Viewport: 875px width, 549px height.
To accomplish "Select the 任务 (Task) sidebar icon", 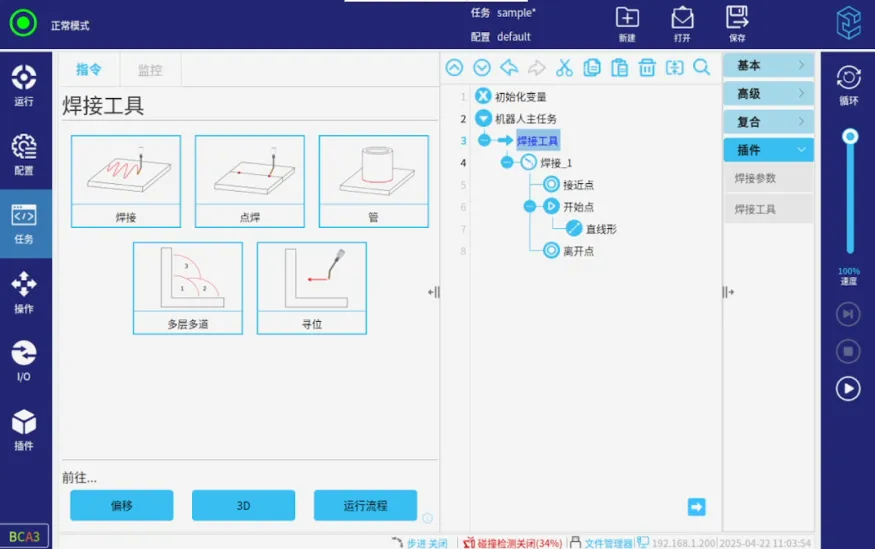I will [x=24, y=224].
